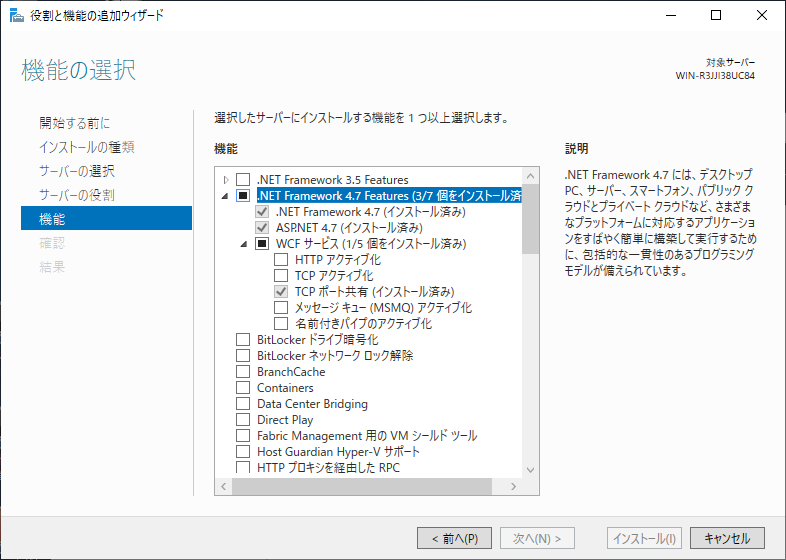Toggle メッセージ キュー (MSMQ) アクティブ化 checkbox
786x560 pixels.
coord(281,308)
